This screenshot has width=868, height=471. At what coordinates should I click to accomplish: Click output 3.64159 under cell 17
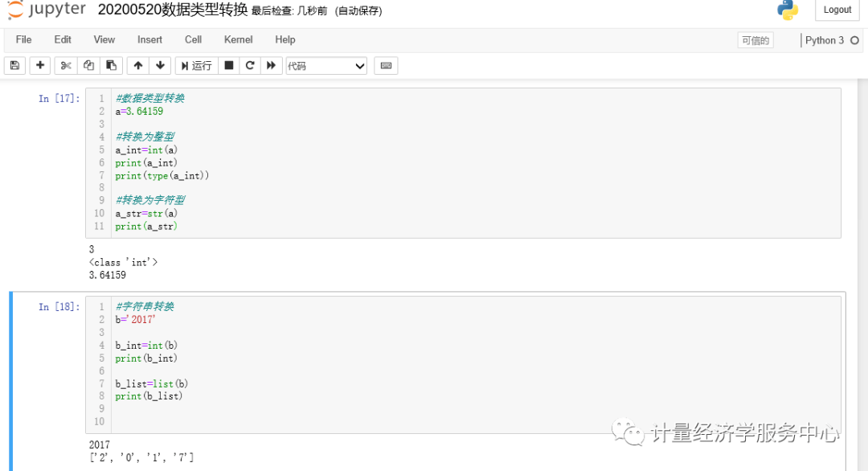[108, 275]
